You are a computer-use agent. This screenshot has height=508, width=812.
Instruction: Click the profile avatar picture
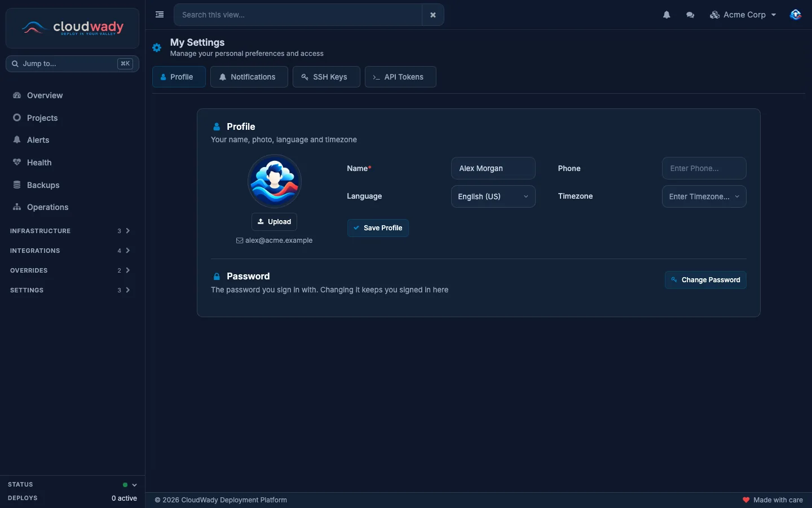275,181
